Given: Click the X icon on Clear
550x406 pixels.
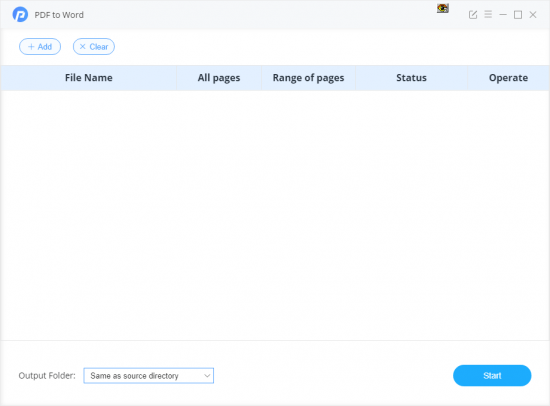Looking at the screenshot, I should [x=82, y=47].
